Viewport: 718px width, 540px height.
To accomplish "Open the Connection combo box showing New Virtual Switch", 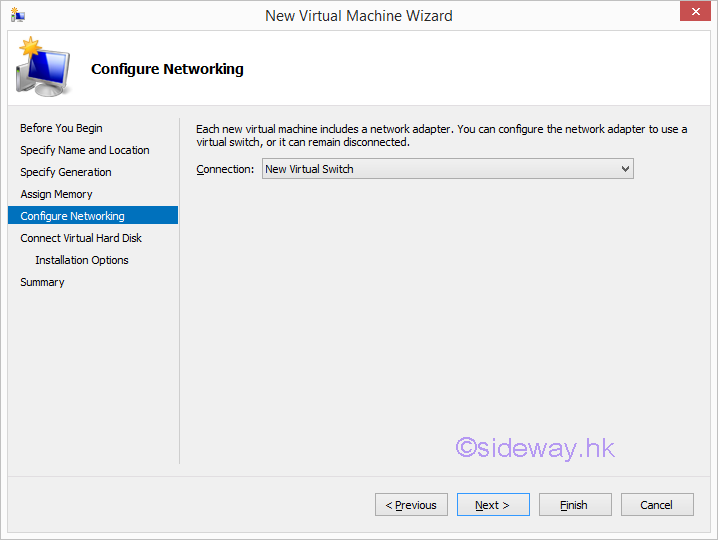I will pos(440,169).
